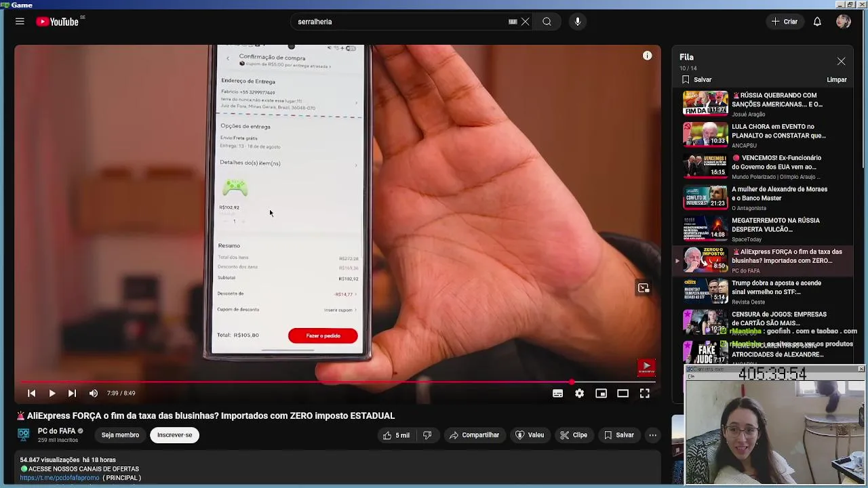Open the PC do FAFA channel name link

pyautogui.click(x=56, y=431)
